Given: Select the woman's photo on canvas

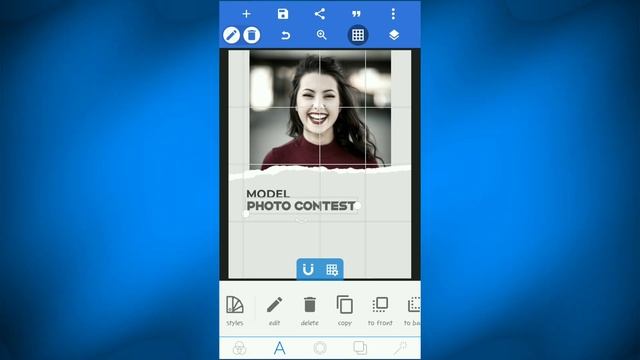Looking at the screenshot, I should pos(320,109).
